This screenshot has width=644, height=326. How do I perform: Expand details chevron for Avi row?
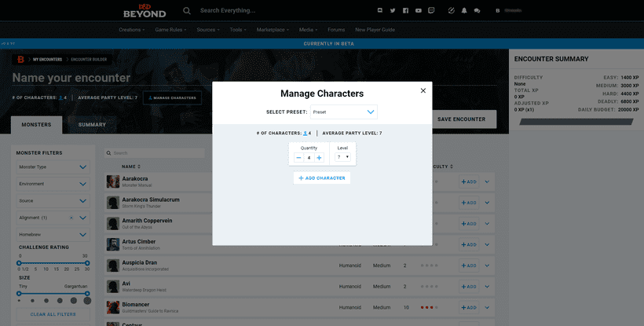tap(487, 286)
